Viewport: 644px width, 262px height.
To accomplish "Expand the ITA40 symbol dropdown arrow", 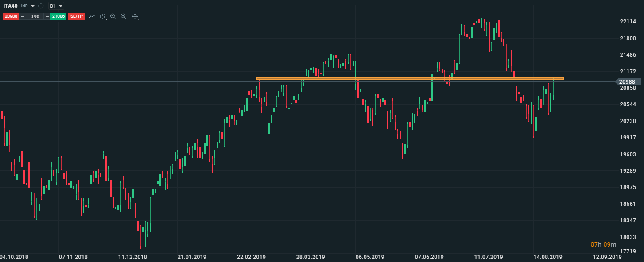I will tap(33, 6).
